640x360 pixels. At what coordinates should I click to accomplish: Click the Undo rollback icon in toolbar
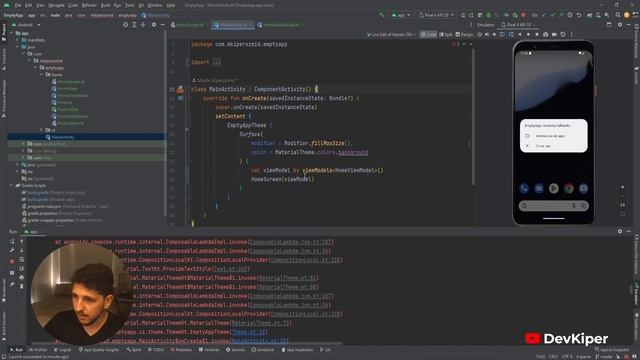[x=579, y=15]
